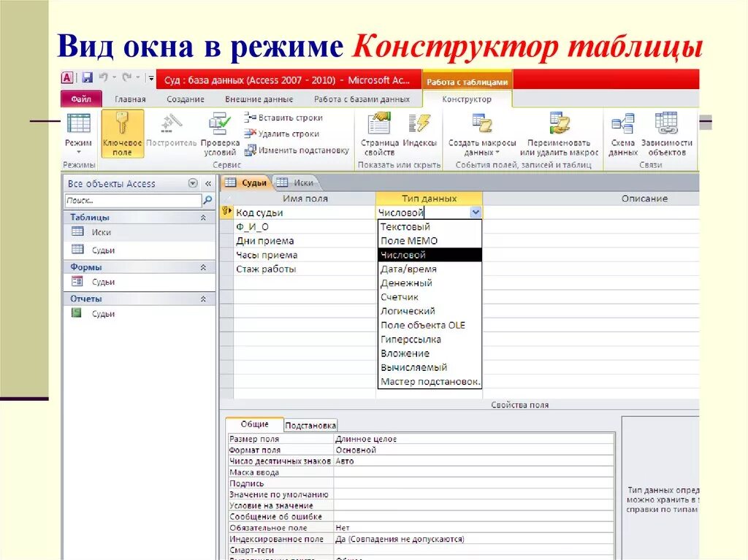Open the quick access toolbar customize arrow
The width and height of the screenshot is (748, 560).
pos(150,77)
